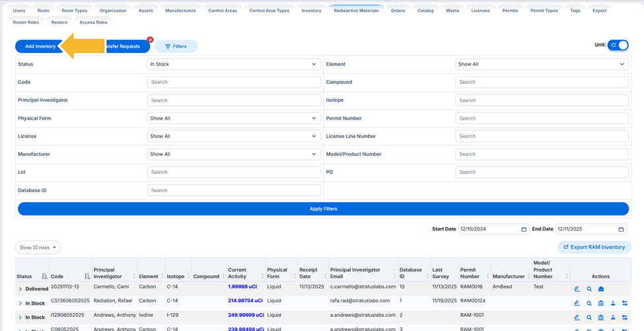644x331 pixels.
Task: Sort table by Status column
Action: point(45,276)
